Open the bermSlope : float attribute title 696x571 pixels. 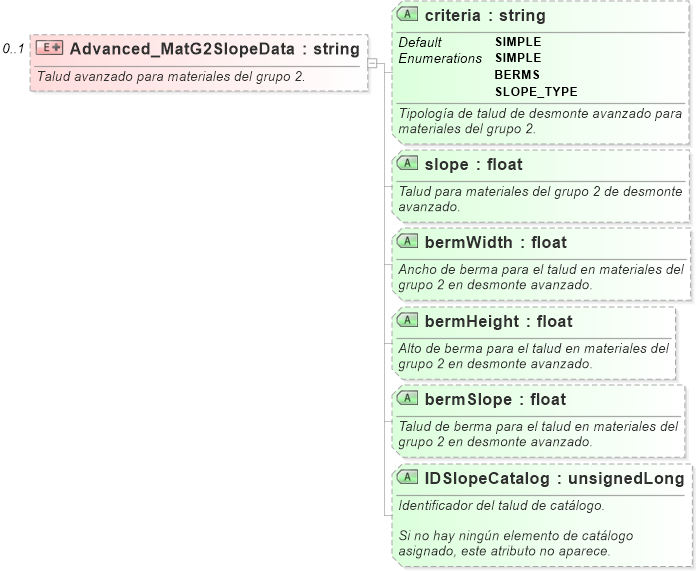[495, 399]
